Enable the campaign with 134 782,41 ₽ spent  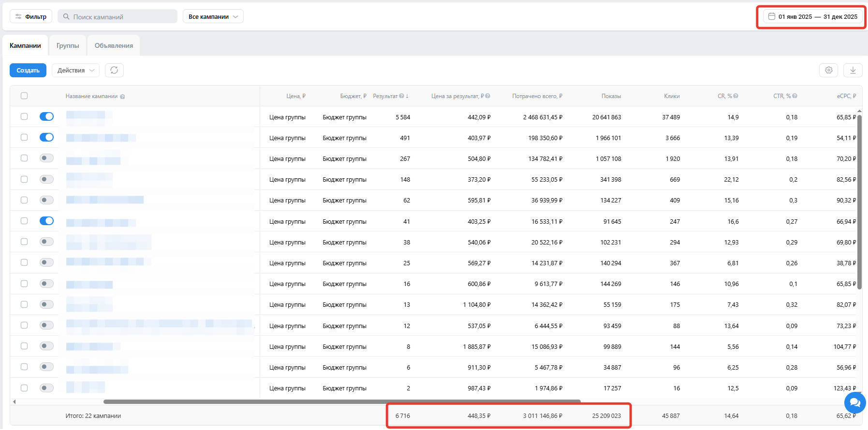(x=46, y=158)
